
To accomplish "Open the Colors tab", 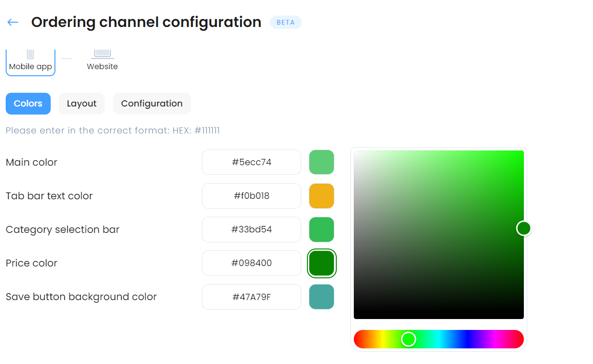I will click(28, 104).
